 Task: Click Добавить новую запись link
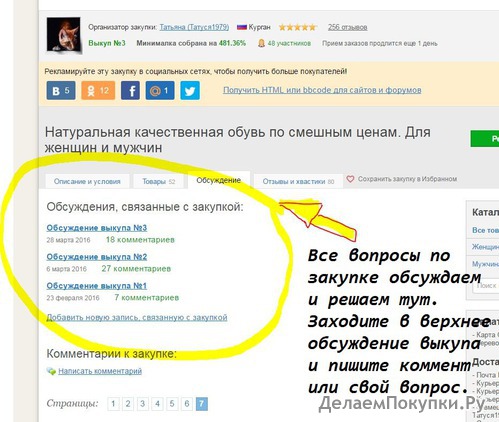(x=137, y=317)
